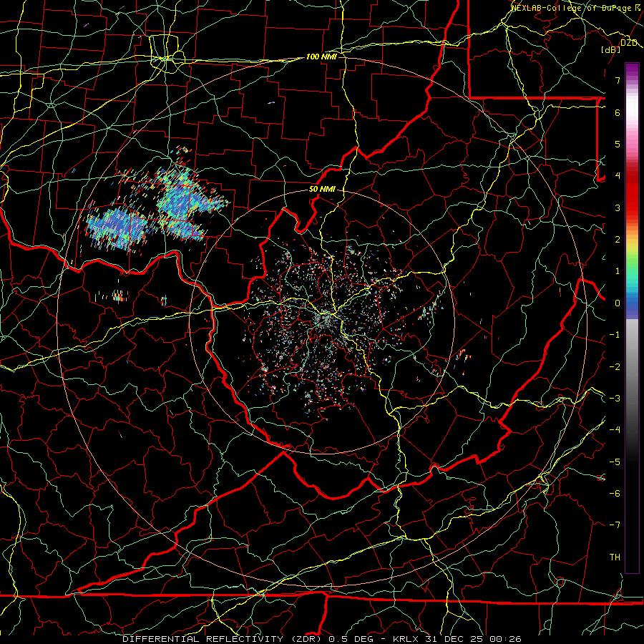644x644 pixels.
Task: Click the "DZD" product label above the color bar
Action: tap(629, 43)
